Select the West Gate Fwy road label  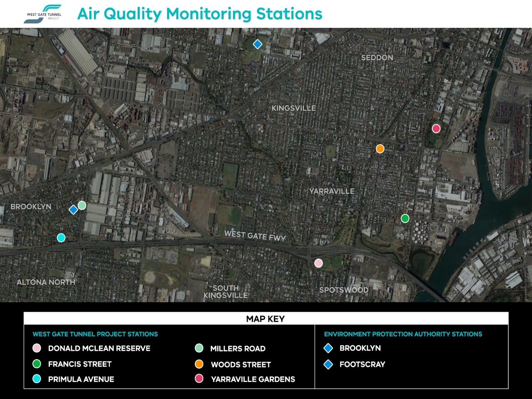click(255, 236)
